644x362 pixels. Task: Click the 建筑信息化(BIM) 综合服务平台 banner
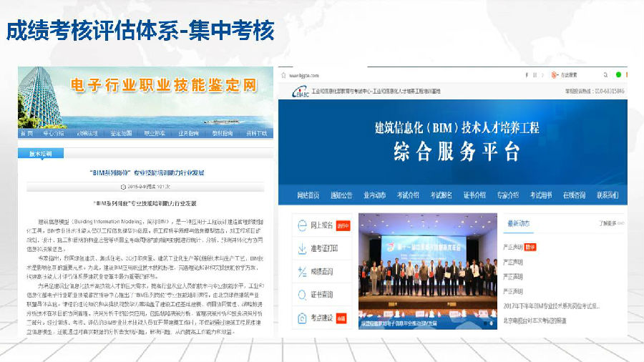click(x=453, y=142)
